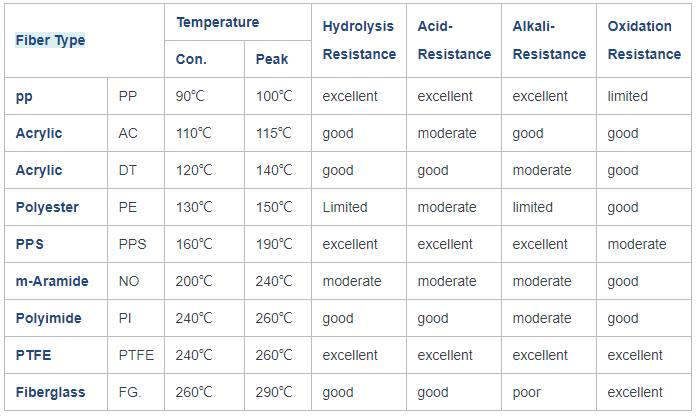Select the Alkali-Resistance header
Screen dimensions: 697x417
pos(549,40)
